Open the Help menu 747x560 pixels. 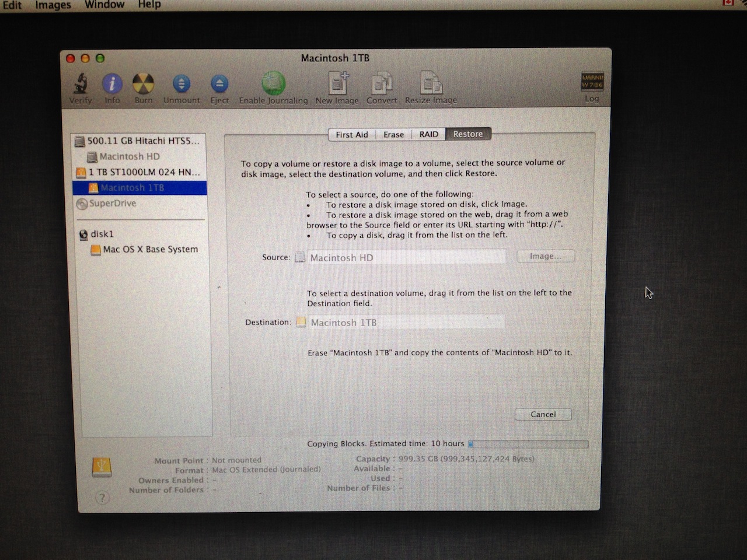coord(149,5)
